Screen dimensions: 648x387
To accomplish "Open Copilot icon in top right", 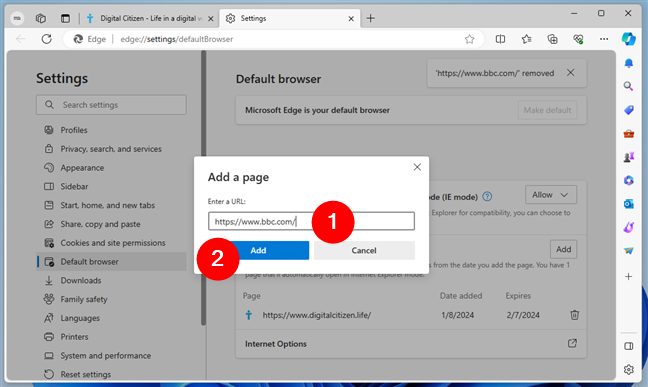I will point(629,39).
